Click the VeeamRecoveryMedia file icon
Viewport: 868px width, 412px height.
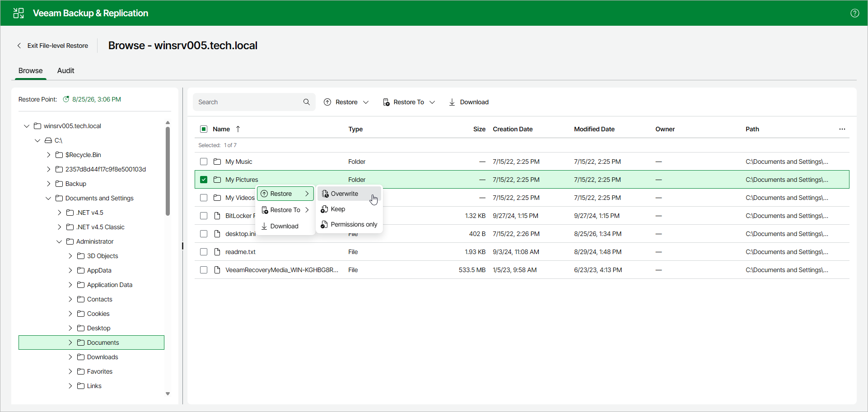point(217,270)
